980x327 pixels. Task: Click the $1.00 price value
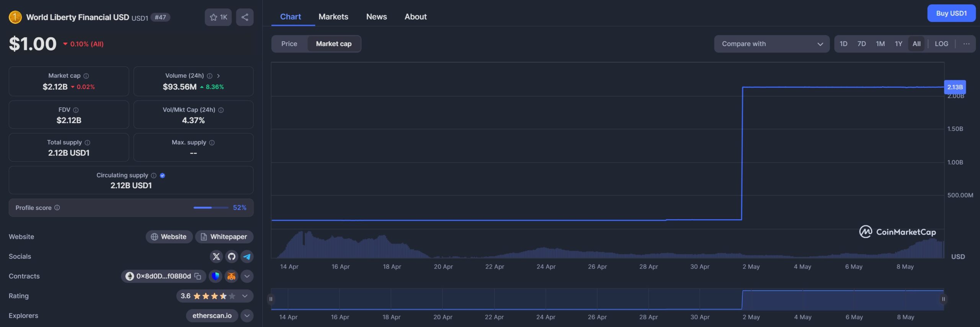(33, 44)
